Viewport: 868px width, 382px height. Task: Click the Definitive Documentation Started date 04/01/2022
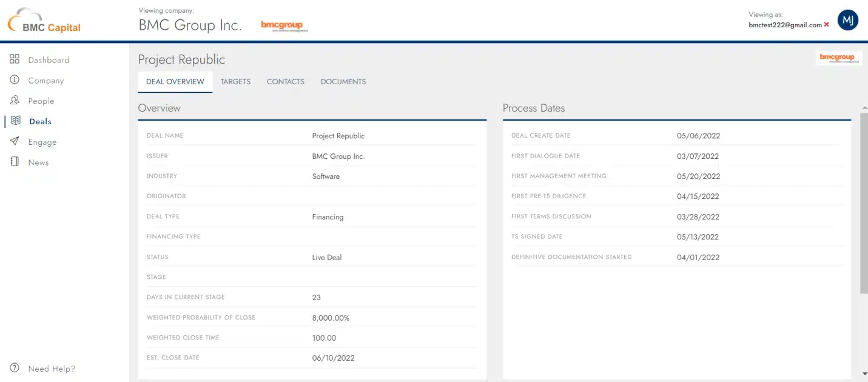(x=698, y=258)
